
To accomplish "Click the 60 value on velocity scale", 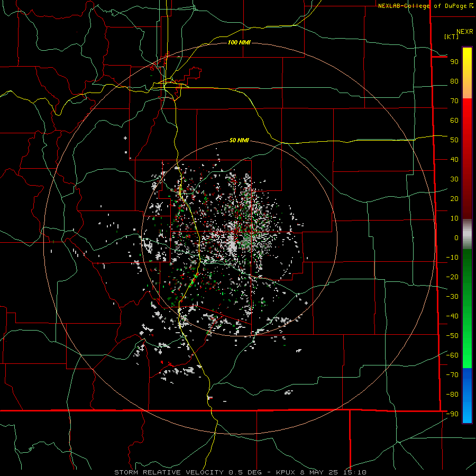I will pyautogui.click(x=454, y=121).
